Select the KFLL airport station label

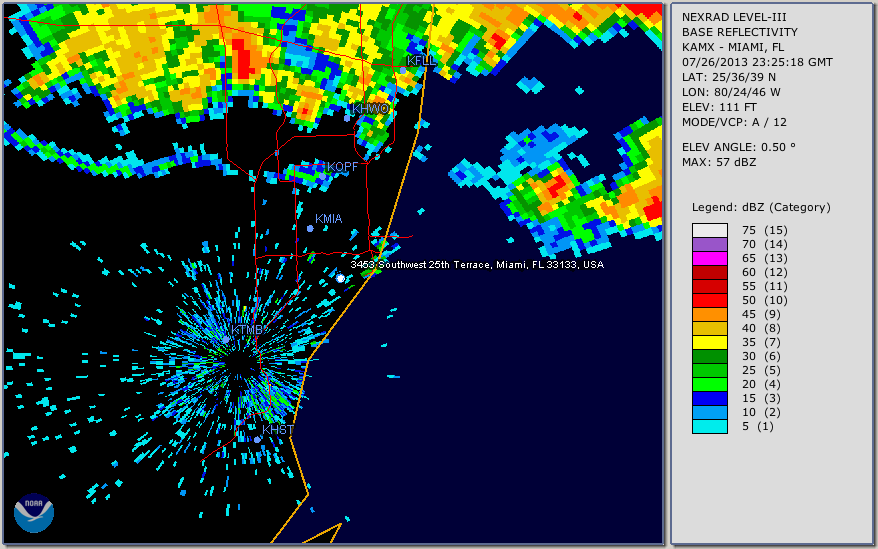421,61
